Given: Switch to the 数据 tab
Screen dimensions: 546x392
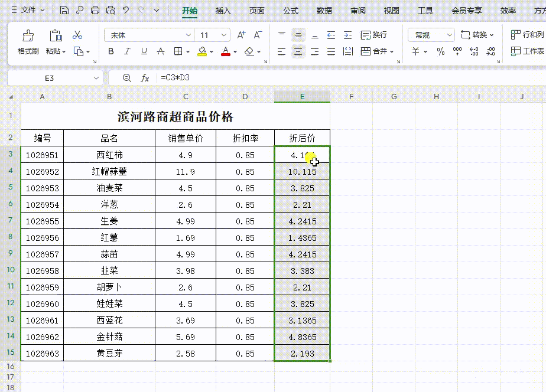Looking at the screenshot, I should coord(324,11).
